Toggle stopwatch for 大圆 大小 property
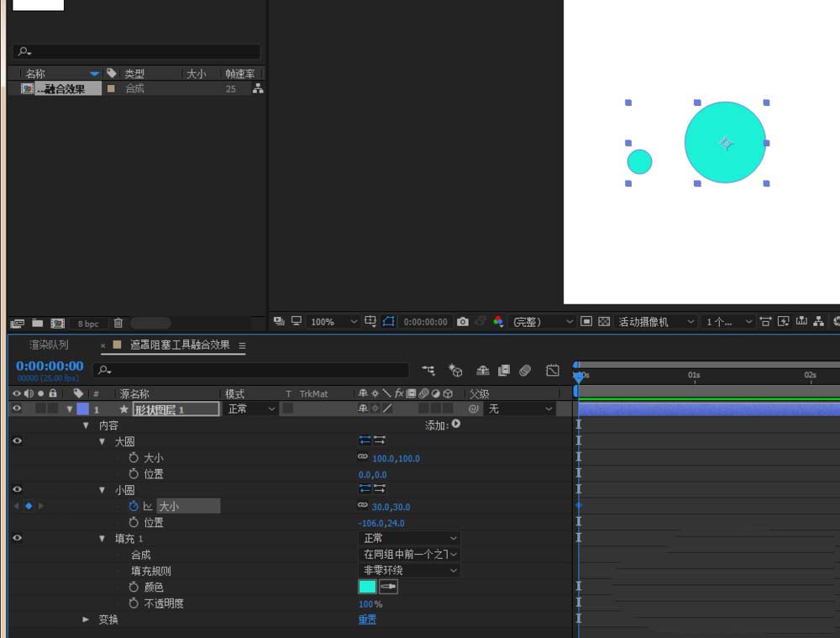The width and height of the screenshot is (840, 638). (134, 458)
